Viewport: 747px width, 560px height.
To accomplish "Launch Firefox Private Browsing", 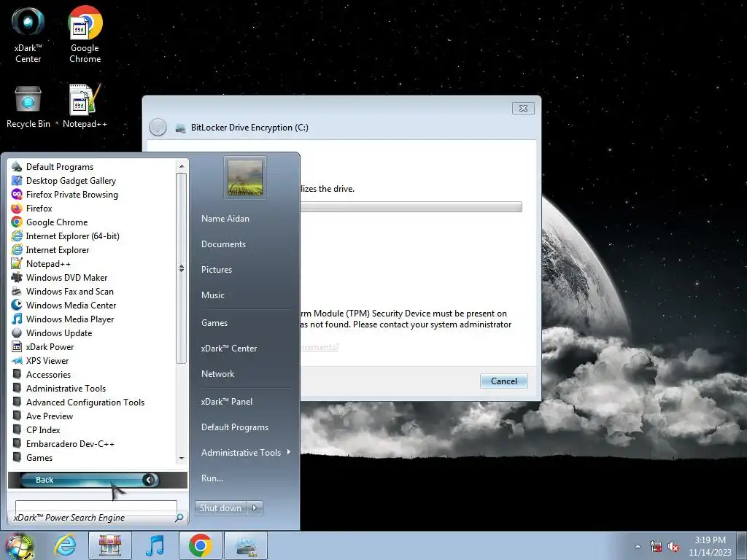I will coord(65,194).
